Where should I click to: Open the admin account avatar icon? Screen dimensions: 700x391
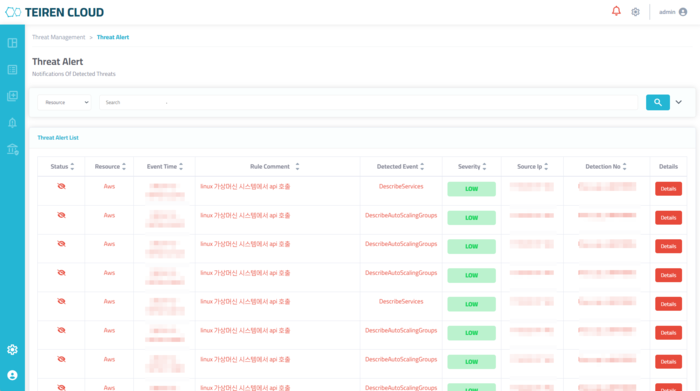point(683,12)
